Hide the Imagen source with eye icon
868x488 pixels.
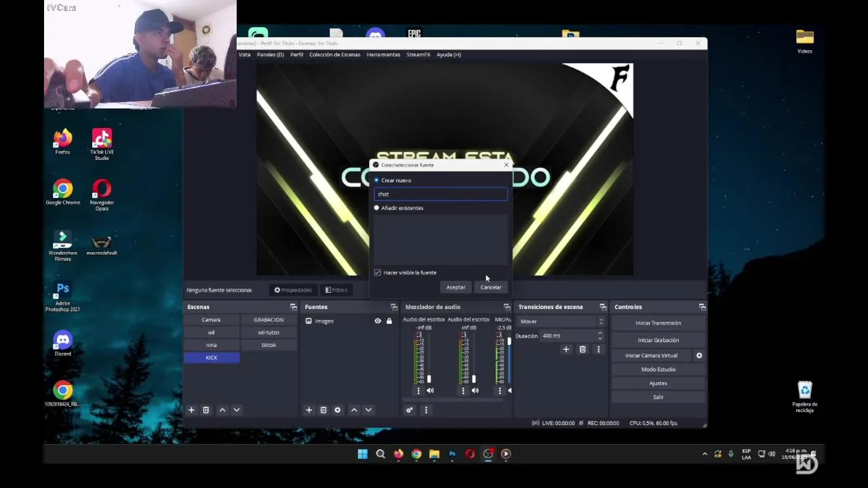click(378, 321)
